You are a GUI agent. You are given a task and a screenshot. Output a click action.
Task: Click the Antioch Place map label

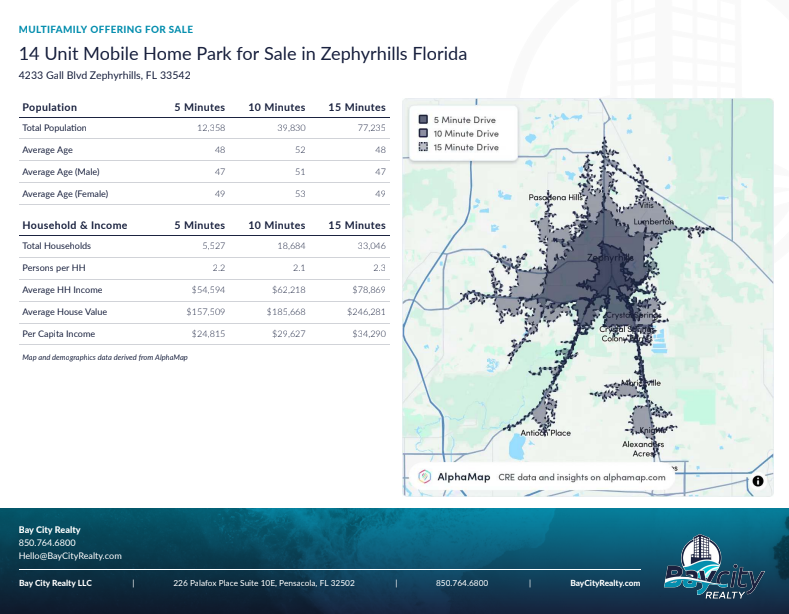tap(546, 433)
